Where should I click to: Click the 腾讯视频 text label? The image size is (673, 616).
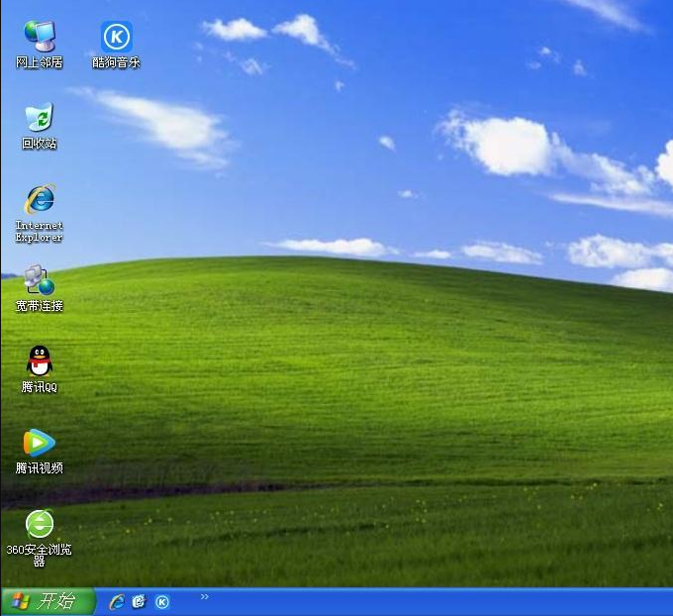[40, 468]
